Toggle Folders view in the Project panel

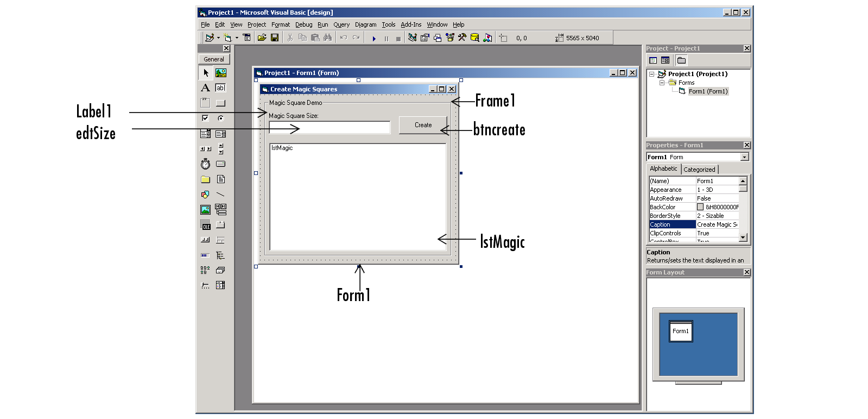click(682, 60)
